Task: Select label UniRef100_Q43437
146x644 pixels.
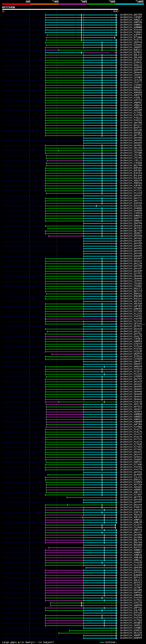Action: 131,60
